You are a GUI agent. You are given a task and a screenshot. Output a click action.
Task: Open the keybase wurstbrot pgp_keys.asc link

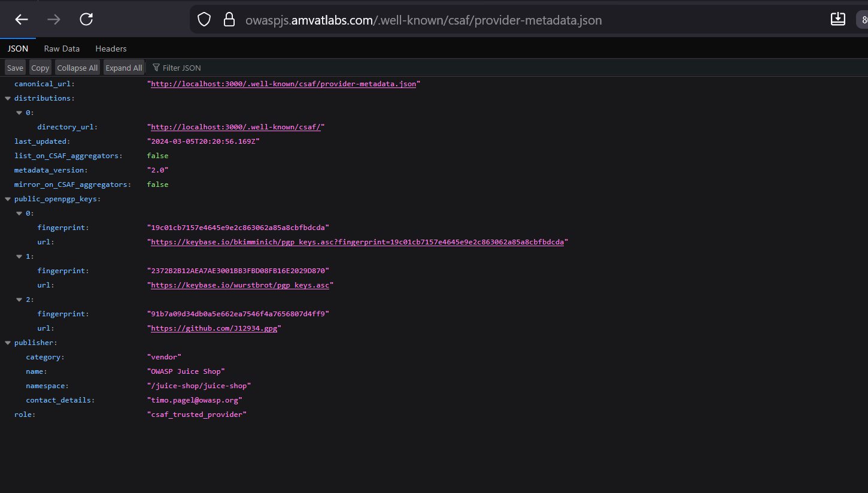click(x=240, y=285)
